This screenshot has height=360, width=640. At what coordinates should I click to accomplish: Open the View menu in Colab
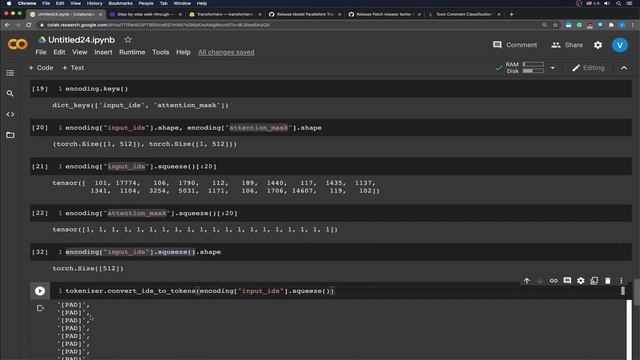80,52
